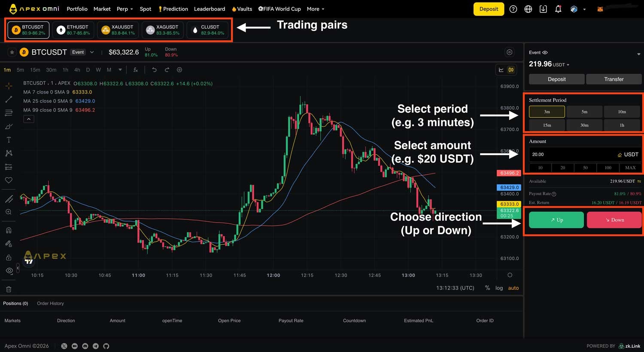Toggle magnet mode on drawing toolbar
Screen dimensions: 644x352
pos(9,231)
